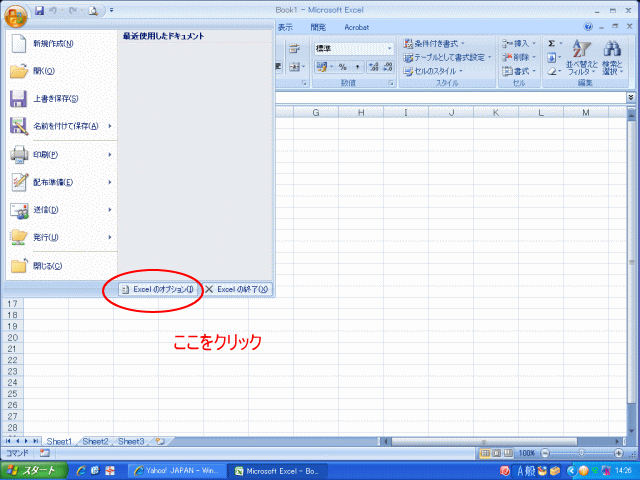The image size is (640, 480).
Task: Open the Number (数値) group dialog launcher
Action: tap(391, 83)
